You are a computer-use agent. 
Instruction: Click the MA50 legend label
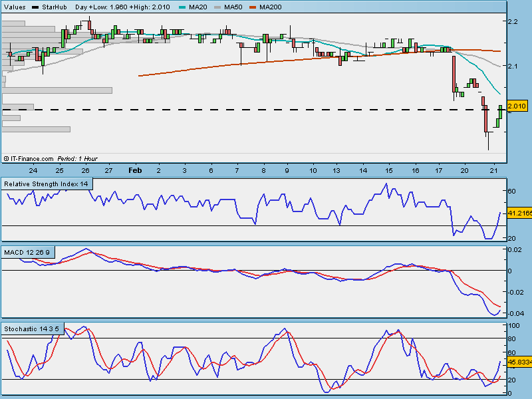[233, 7]
